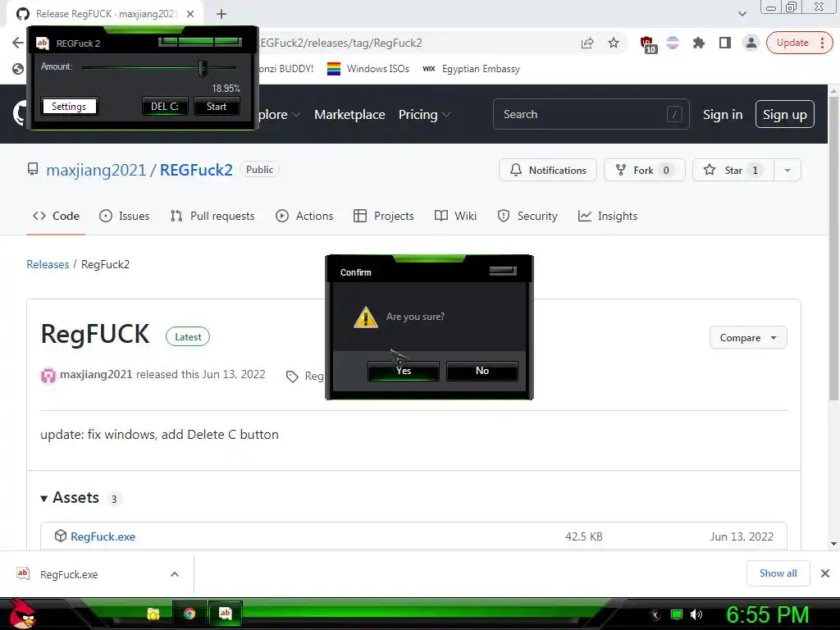840x630 pixels.
Task: Switch to the Insights tab
Action: pyautogui.click(x=608, y=216)
